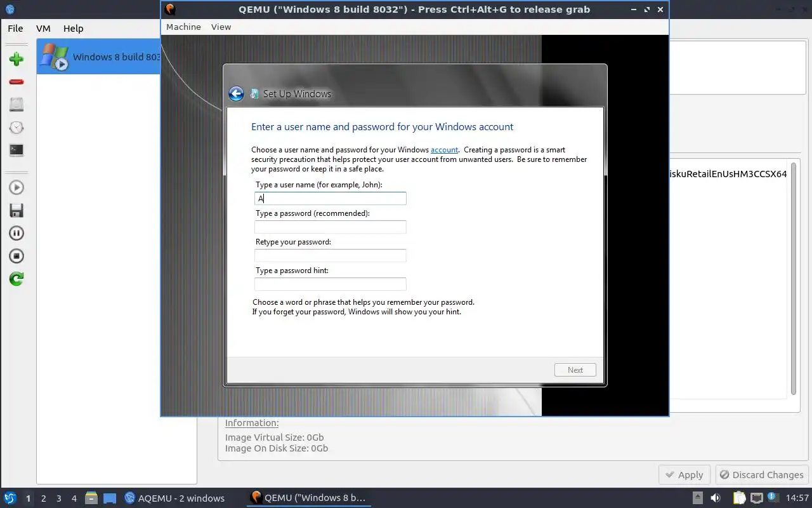Open the terminal monitor icon in AQEMU sidebar
Screen dimensions: 812x508
coord(16,150)
